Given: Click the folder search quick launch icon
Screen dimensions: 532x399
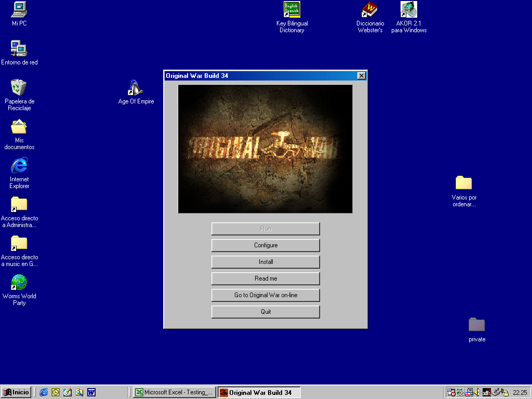Looking at the screenshot, I should pos(79,393).
